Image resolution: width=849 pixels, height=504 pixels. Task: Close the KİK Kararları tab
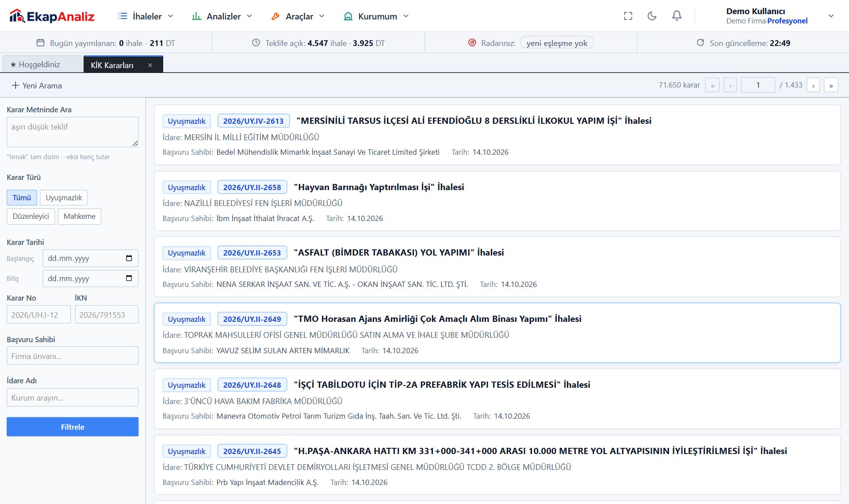tap(150, 65)
